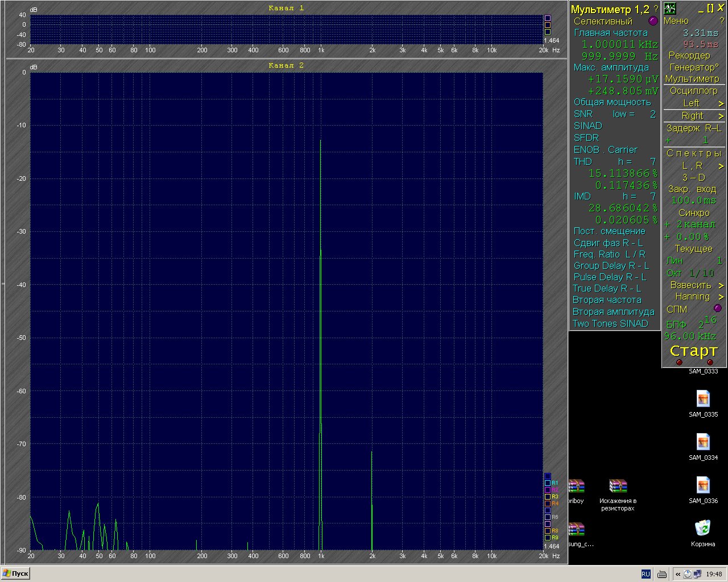
Task: Toggle R1 reference trace checkbox
Action: [x=548, y=483]
